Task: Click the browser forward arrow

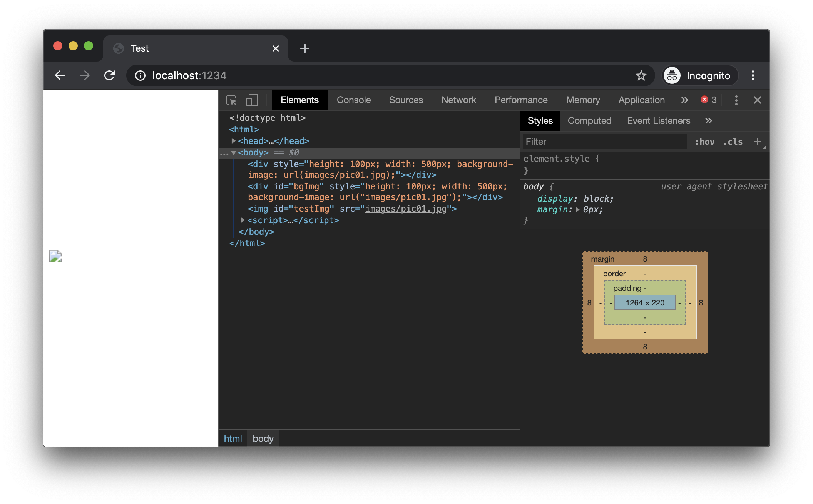Action: [x=85, y=75]
